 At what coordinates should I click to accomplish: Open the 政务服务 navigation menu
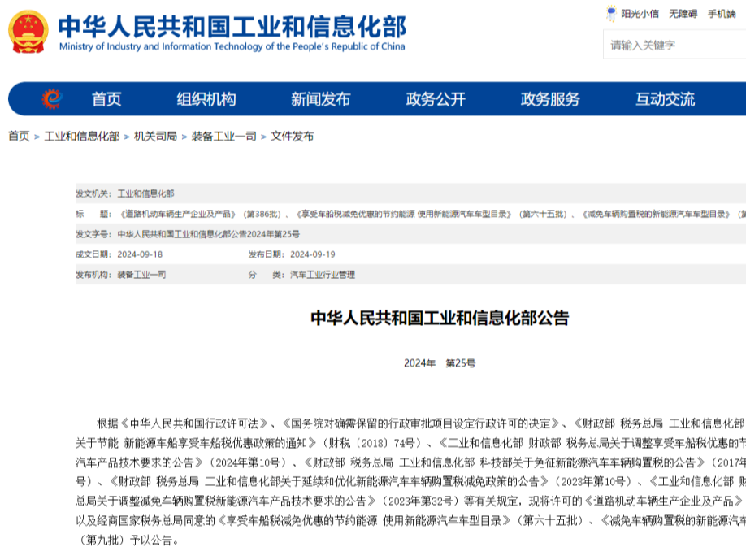click(x=550, y=99)
